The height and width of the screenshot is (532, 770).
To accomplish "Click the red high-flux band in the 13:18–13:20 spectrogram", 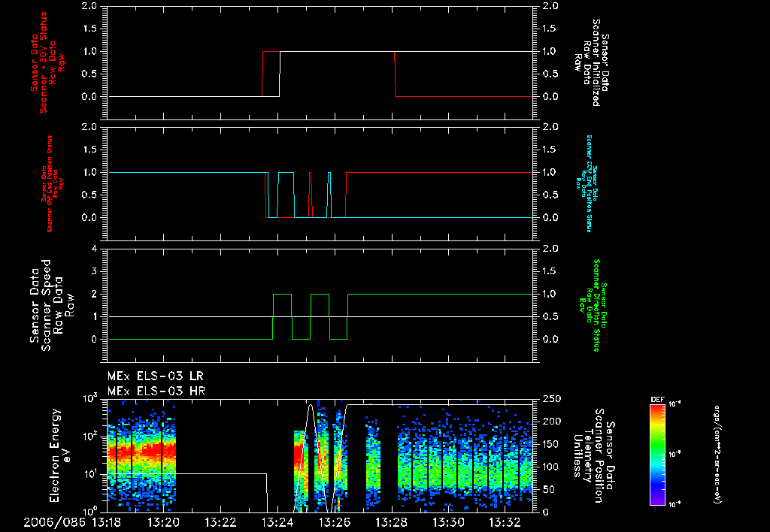I will click(x=141, y=452).
